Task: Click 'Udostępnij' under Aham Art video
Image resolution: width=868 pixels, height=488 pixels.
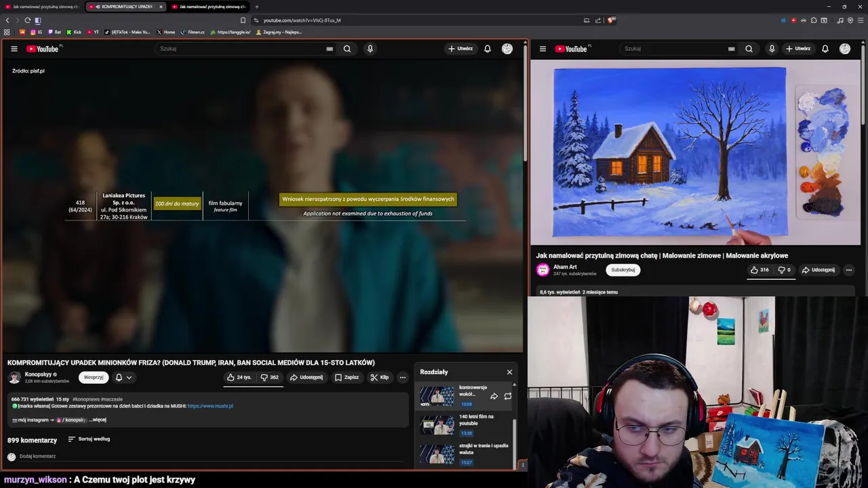Action: click(x=818, y=270)
